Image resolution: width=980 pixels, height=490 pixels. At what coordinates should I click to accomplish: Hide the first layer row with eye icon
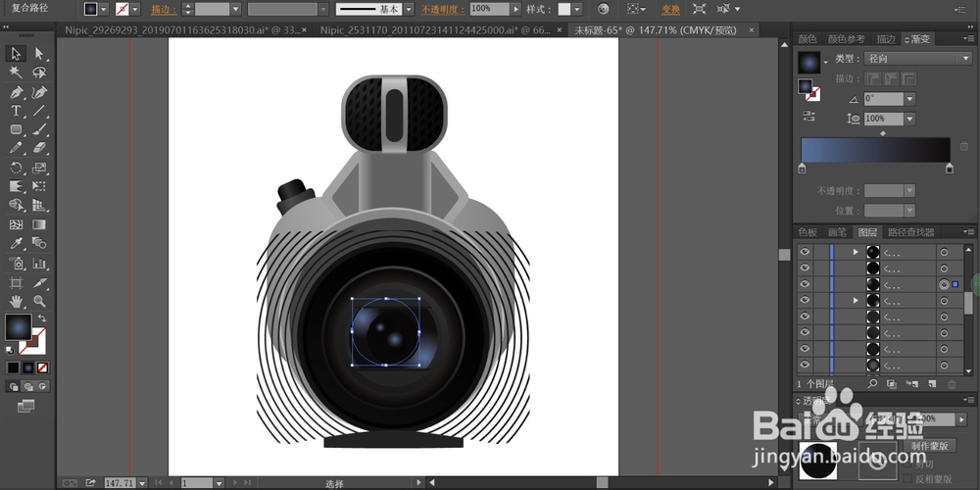pos(805,252)
